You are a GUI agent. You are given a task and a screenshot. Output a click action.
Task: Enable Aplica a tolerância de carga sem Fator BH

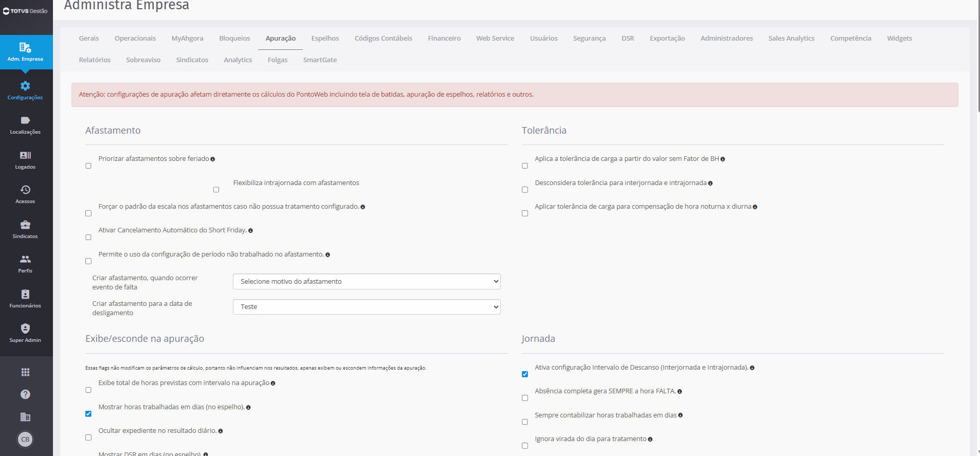(525, 166)
